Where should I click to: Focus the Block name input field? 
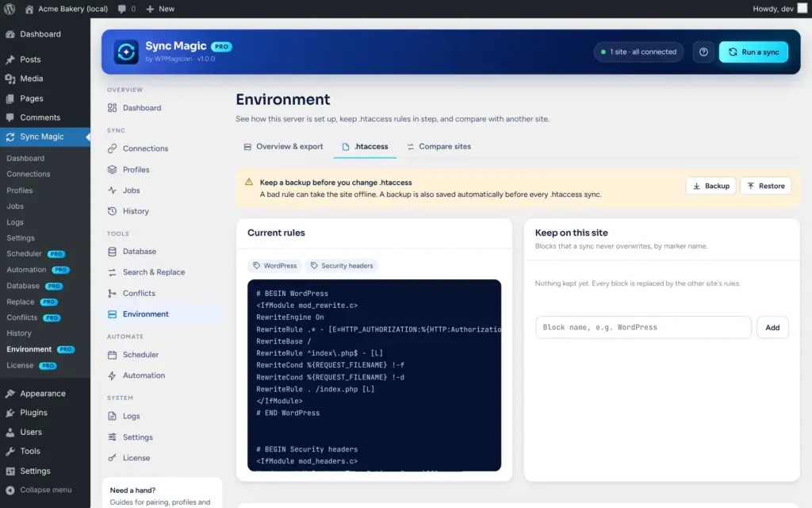tap(643, 328)
